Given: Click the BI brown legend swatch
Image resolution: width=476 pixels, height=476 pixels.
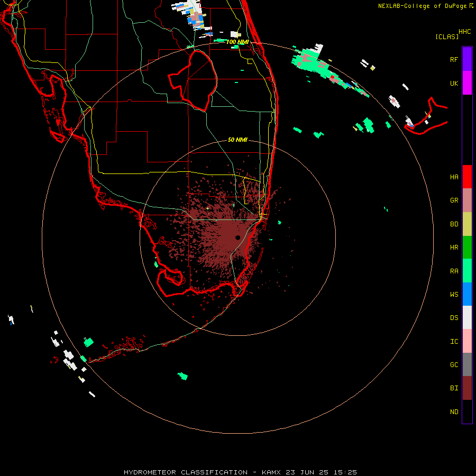Looking at the screenshot, I should point(467,388).
